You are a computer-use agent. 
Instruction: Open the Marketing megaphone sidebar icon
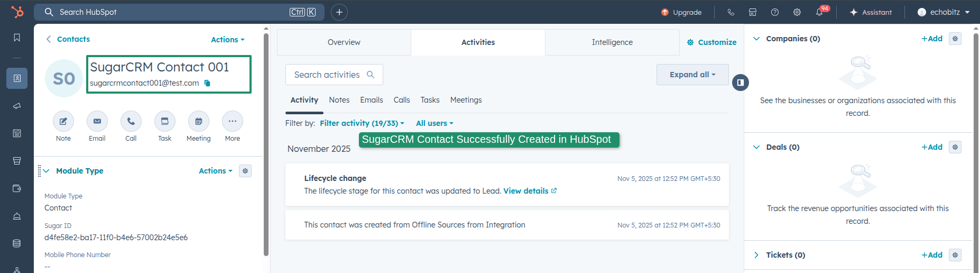(x=17, y=106)
